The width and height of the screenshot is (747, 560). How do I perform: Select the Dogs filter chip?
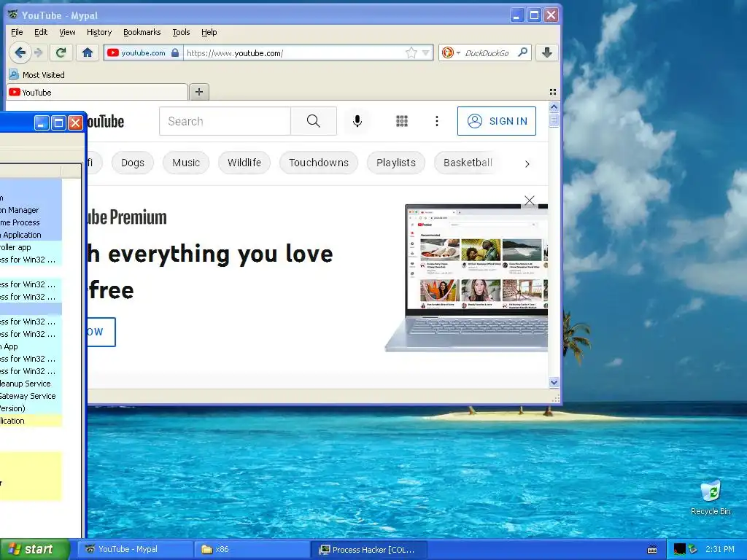pos(133,163)
